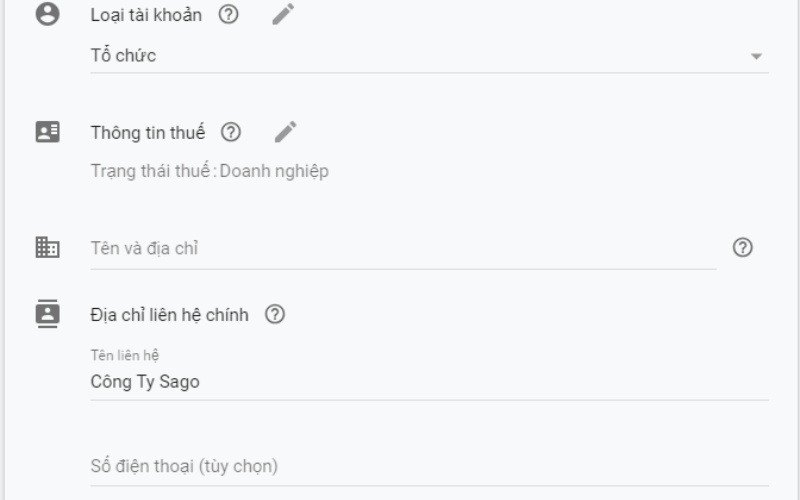Expand the account type dropdown arrow

(756, 56)
